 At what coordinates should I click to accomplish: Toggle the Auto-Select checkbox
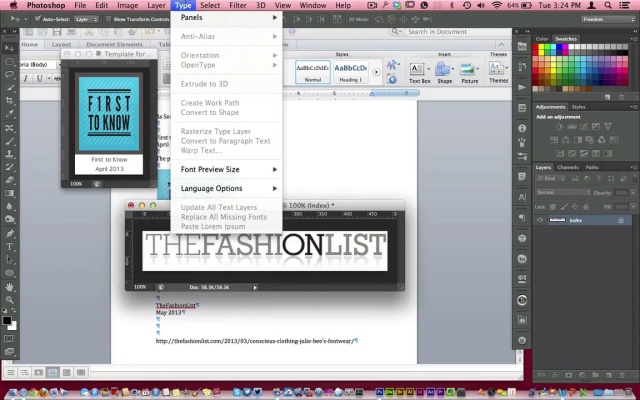click(x=38, y=19)
